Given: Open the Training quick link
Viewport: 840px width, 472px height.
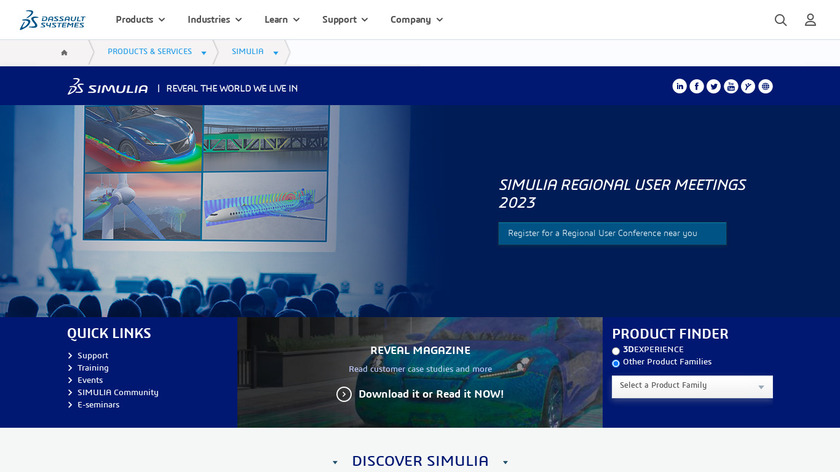Looking at the screenshot, I should pos(93,368).
